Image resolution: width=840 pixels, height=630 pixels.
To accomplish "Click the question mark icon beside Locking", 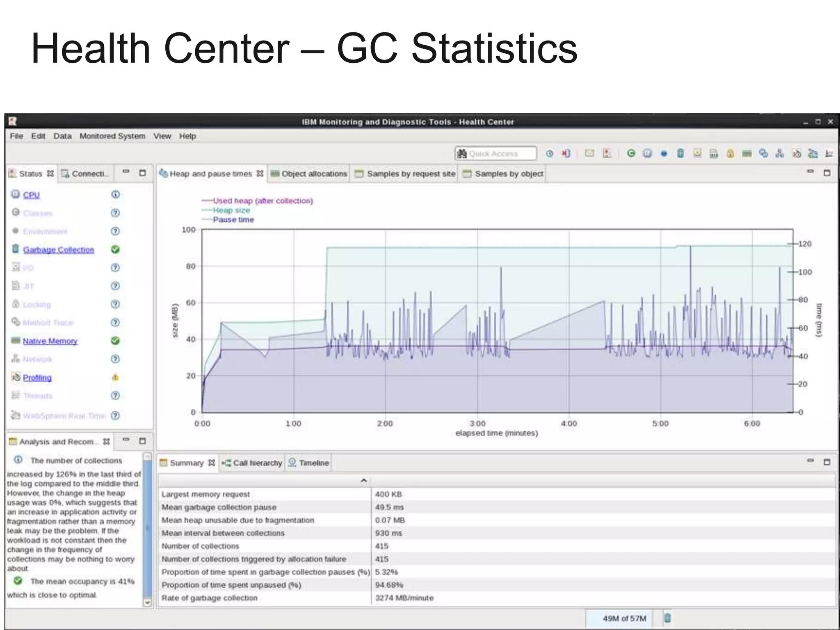I will pyautogui.click(x=115, y=304).
